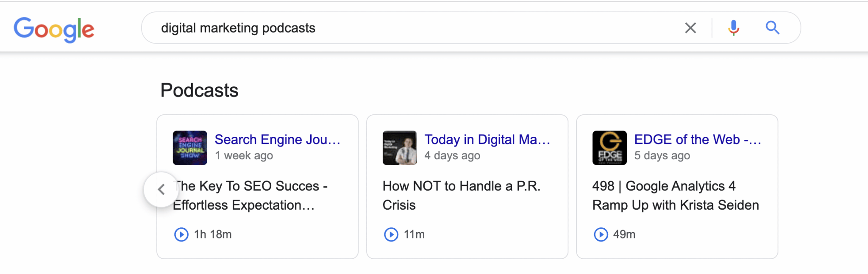
Task: Play the 11m P.R. Crisis episode
Action: (x=391, y=234)
